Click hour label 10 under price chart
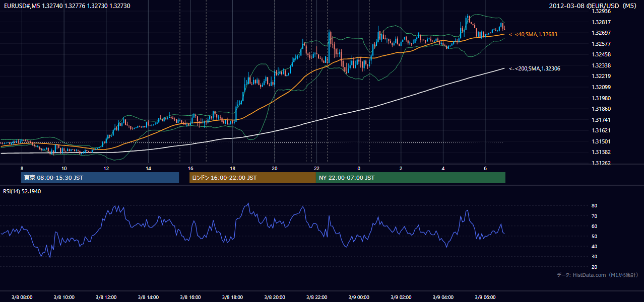The width and height of the screenshot is (644, 302). coord(64,168)
